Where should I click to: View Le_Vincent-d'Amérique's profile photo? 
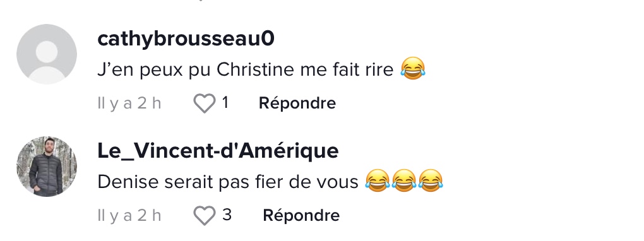tap(47, 167)
